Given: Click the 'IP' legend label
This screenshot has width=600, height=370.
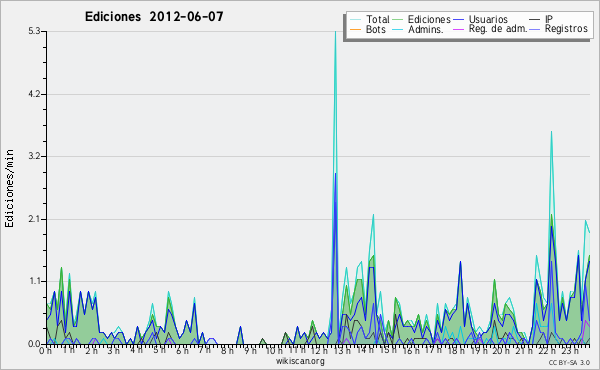Looking at the screenshot, I should tap(549, 19).
